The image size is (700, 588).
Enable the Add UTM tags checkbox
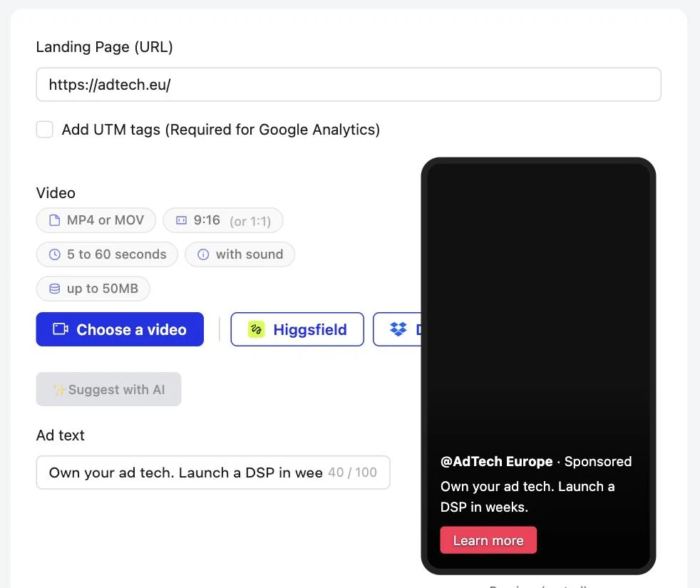(45, 130)
